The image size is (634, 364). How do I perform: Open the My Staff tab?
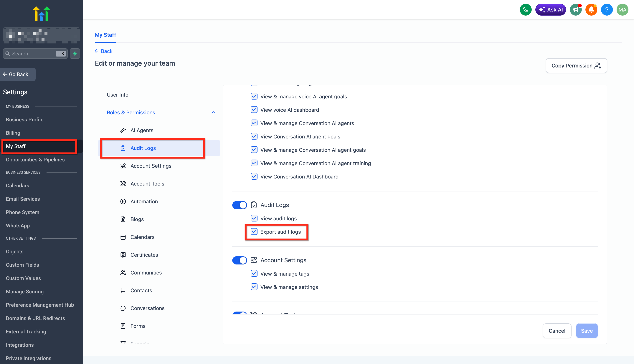click(105, 35)
